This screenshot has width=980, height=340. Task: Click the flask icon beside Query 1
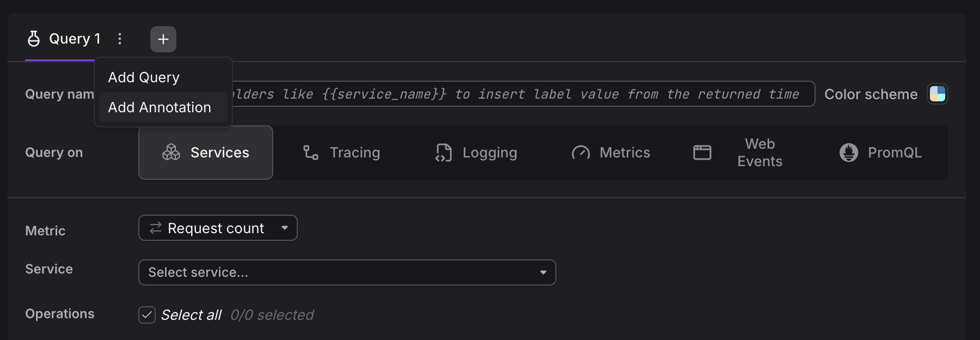tap(33, 38)
